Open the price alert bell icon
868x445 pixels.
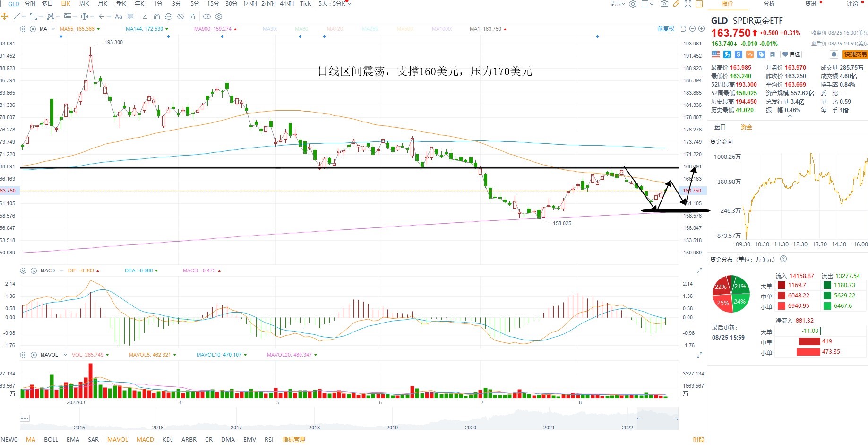834,54
